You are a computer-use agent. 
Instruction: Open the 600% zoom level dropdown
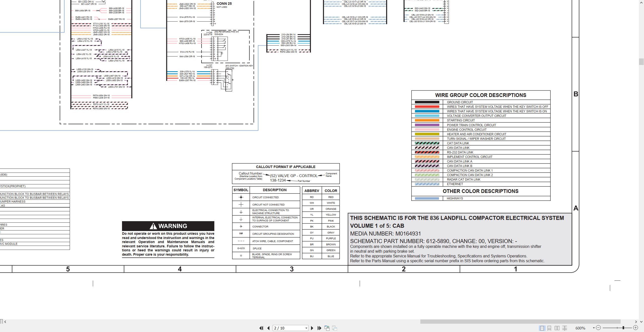pyautogui.click(x=594, y=328)
